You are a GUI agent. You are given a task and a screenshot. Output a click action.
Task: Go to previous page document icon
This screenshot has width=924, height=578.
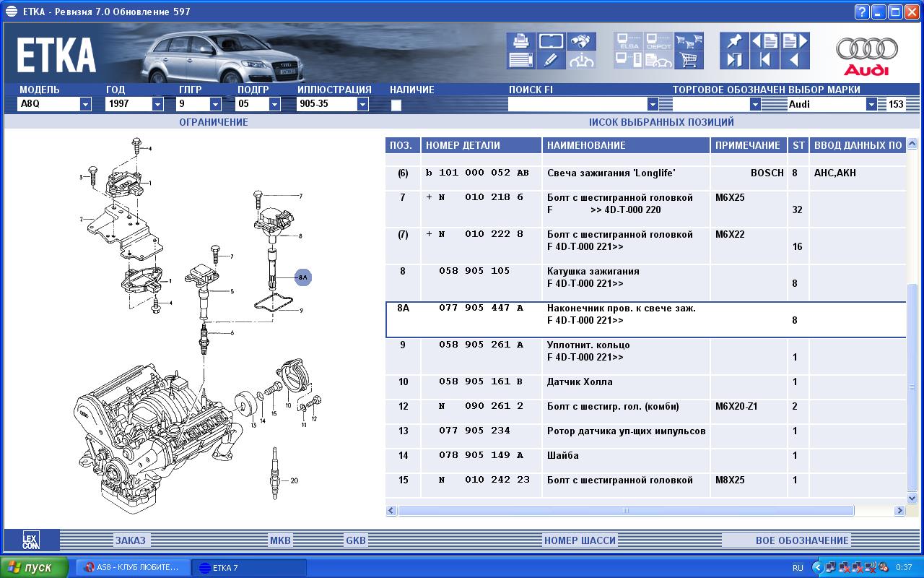(764, 41)
